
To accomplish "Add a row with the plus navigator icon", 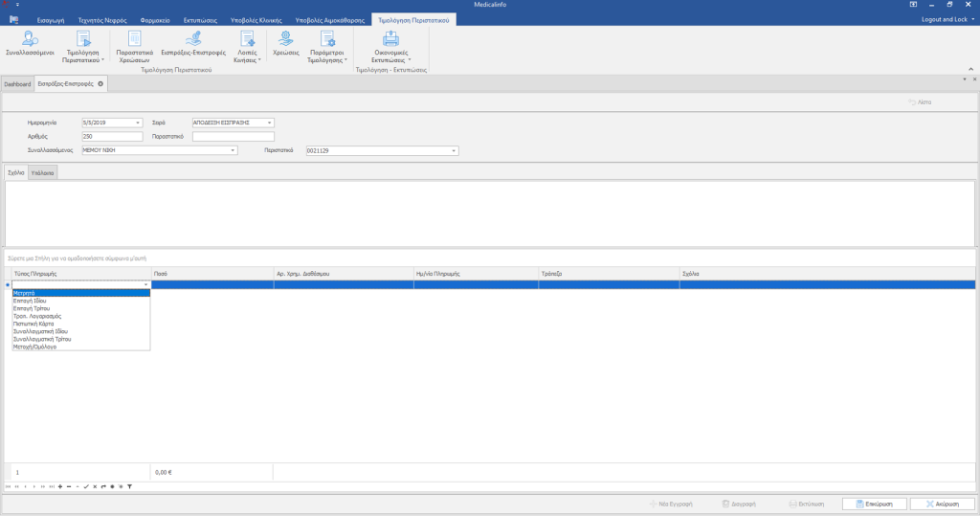I will point(60,487).
